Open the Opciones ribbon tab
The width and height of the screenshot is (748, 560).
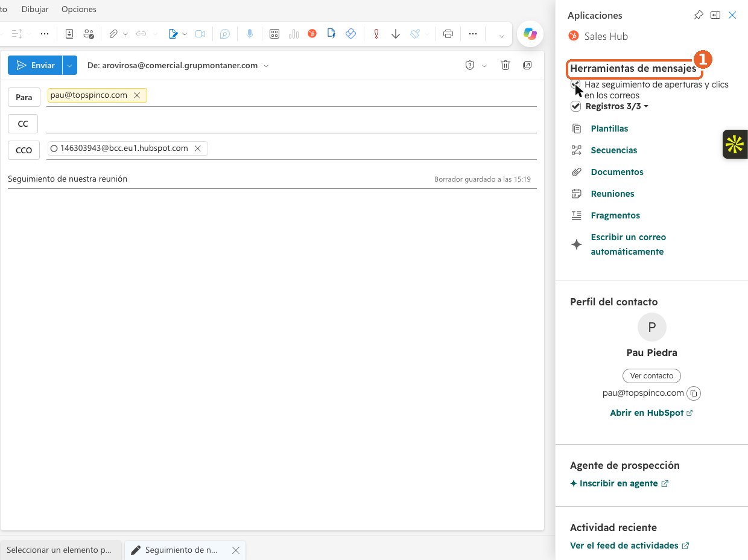(79, 9)
